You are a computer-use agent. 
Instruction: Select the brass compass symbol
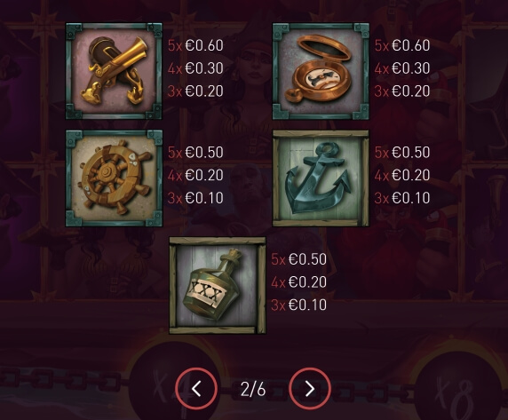tap(321, 71)
